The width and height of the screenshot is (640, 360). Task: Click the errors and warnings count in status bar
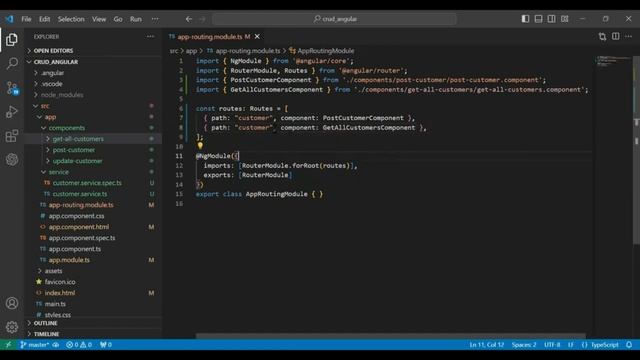click(79, 345)
